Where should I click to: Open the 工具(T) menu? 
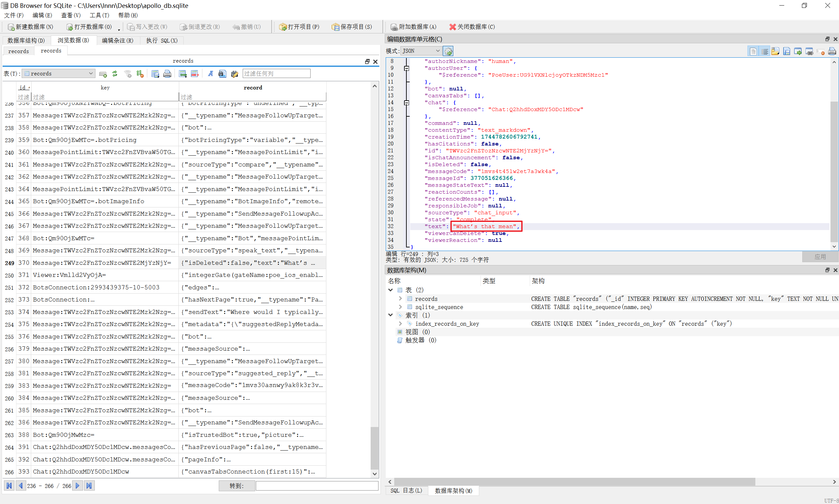[99, 15]
